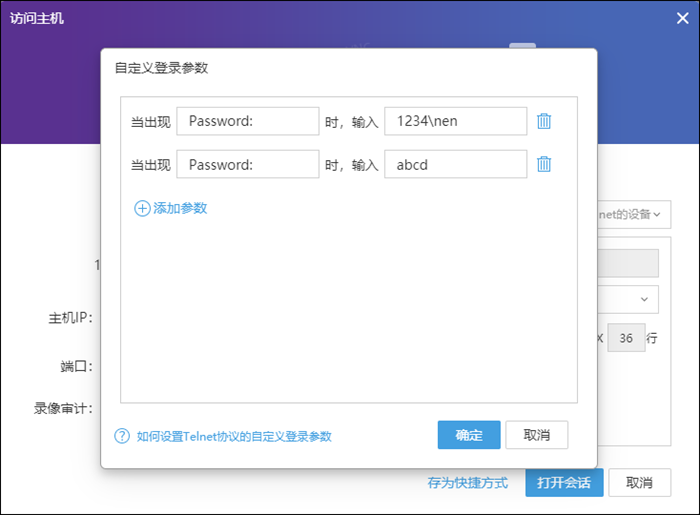Click the row count field showing 36

[627, 338]
